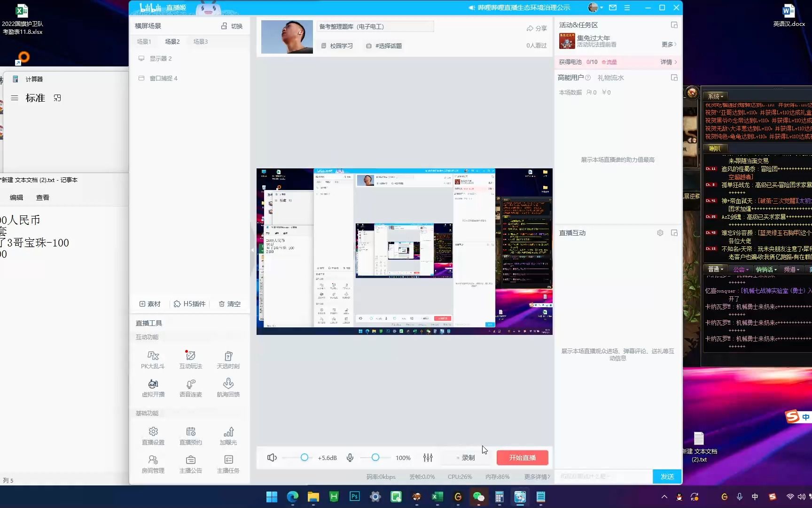Click 清空 clear sources button
This screenshot has height=508, width=812.
[230, 304]
